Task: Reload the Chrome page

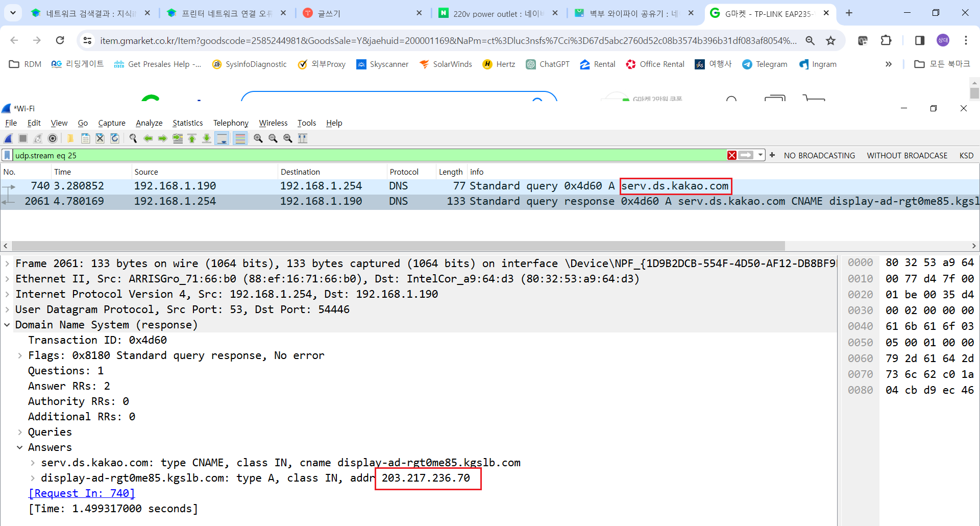Action: (60, 40)
